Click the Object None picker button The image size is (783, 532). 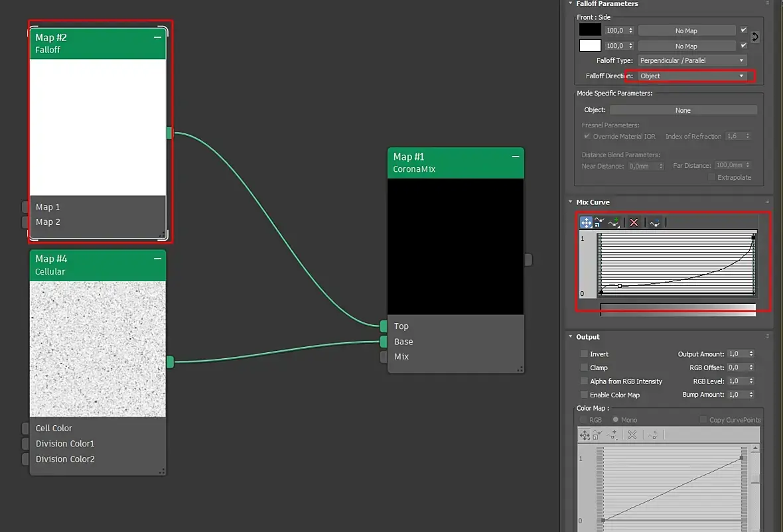(x=683, y=110)
